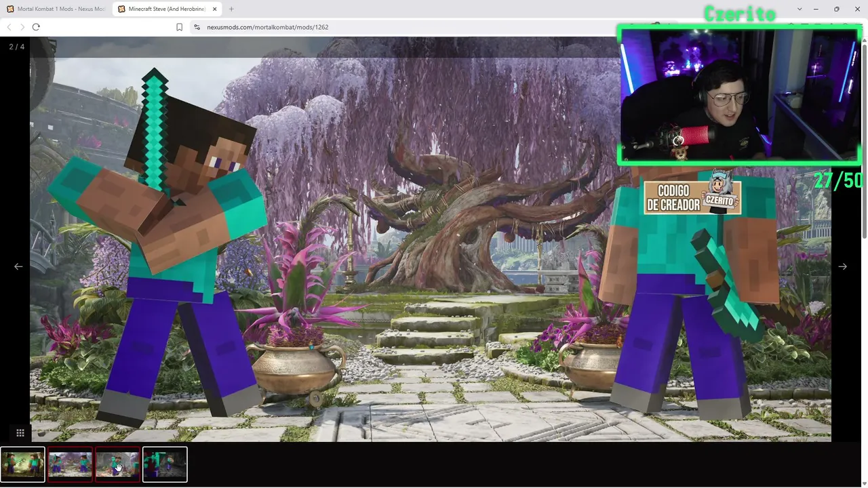Click the Mortal Kombat 1 Mods tab favicon

[10, 9]
